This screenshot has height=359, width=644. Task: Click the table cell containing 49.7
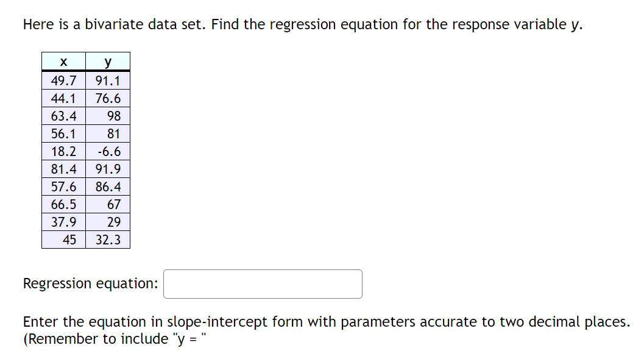(63, 80)
